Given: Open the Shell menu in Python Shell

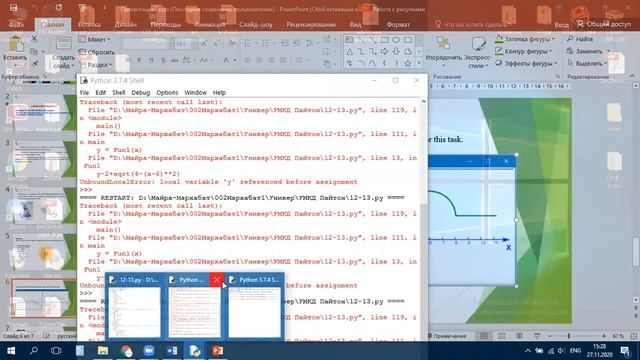Looking at the screenshot, I should click(118, 93).
